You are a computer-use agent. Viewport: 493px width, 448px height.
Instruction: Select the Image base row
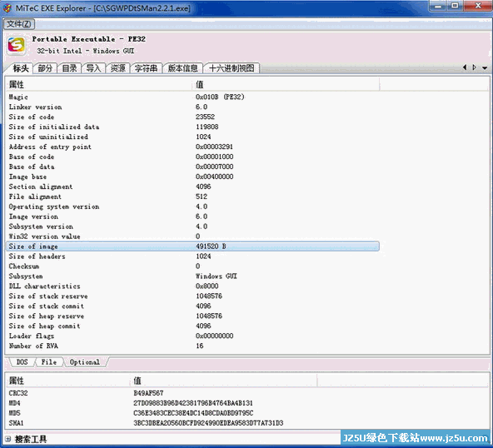tap(192, 177)
